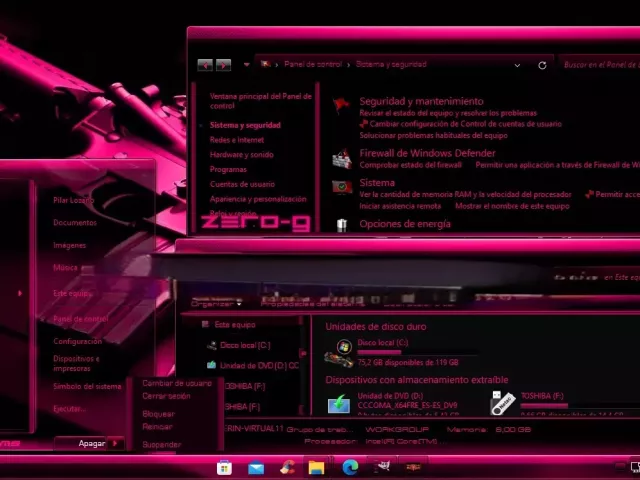Open 'Opciones de energía' heading
640x480 pixels.
click(405, 224)
